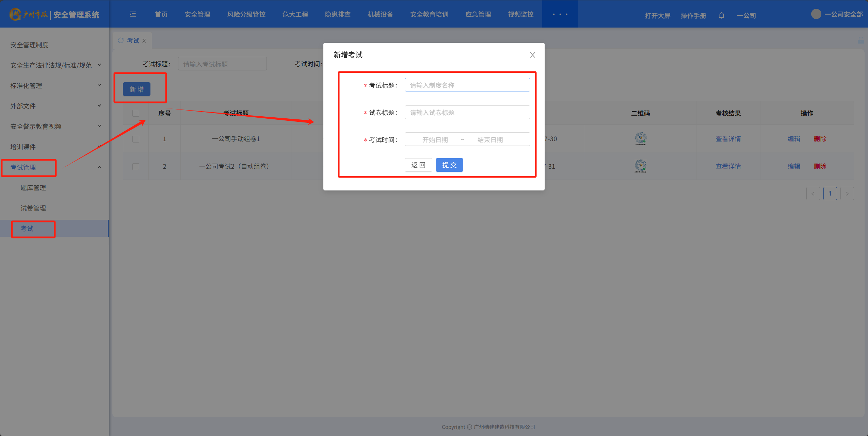The height and width of the screenshot is (436, 868).
Task: Check the row 1 exam checkbox
Action: pos(136,139)
